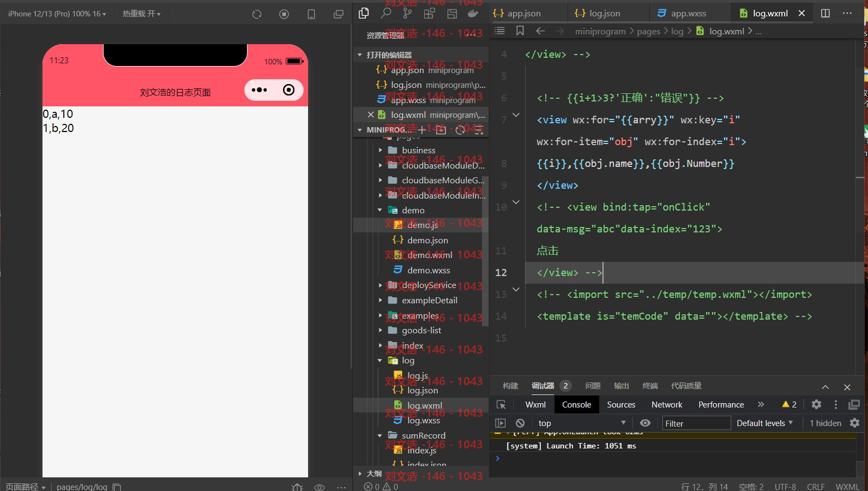Open the layout panel icon in activity bar
This screenshot has width=868, height=491.
coord(452,14)
